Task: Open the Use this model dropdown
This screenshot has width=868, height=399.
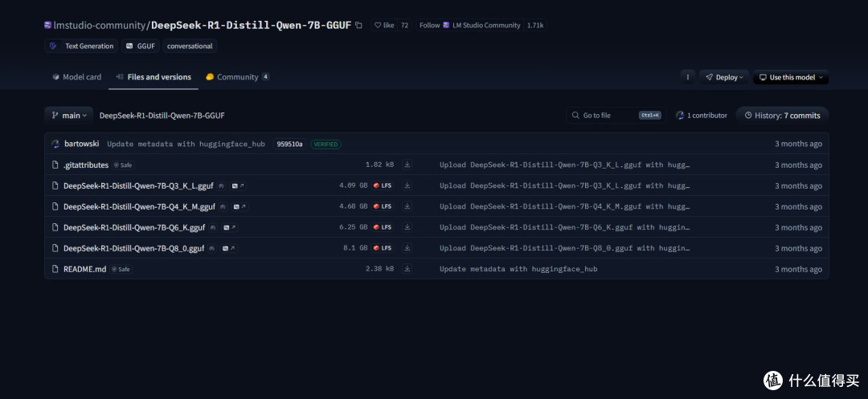Action: click(791, 77)
